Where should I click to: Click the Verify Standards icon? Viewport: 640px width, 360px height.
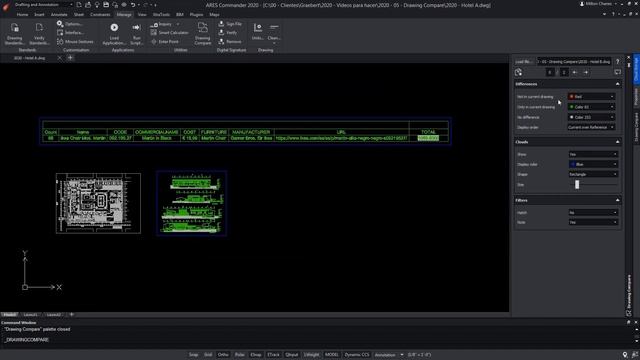pyautogui.click(x=39, y=33)
